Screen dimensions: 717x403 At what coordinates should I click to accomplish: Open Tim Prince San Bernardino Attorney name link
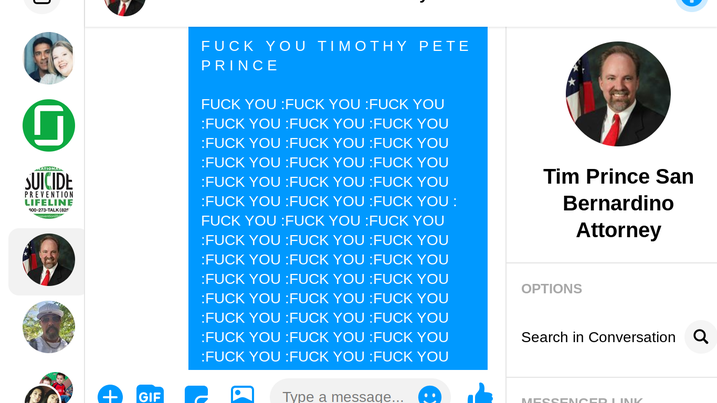[x=618, y=203]
